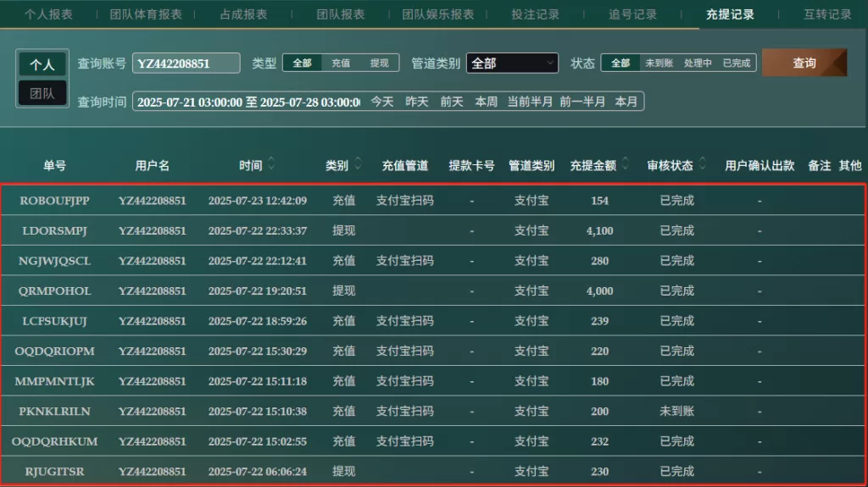Click 提现 in the QRMPOHOL row

[343, 291]
